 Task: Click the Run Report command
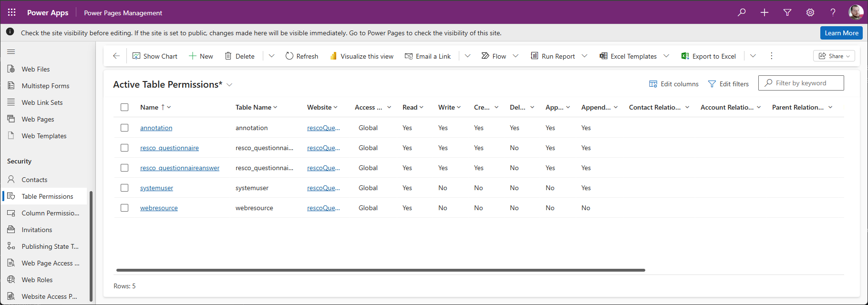[553, 56]
